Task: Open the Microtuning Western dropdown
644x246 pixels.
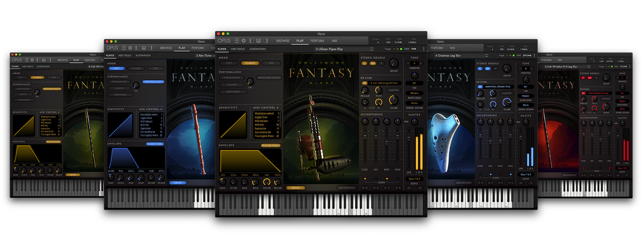Action: pos(414,93)
